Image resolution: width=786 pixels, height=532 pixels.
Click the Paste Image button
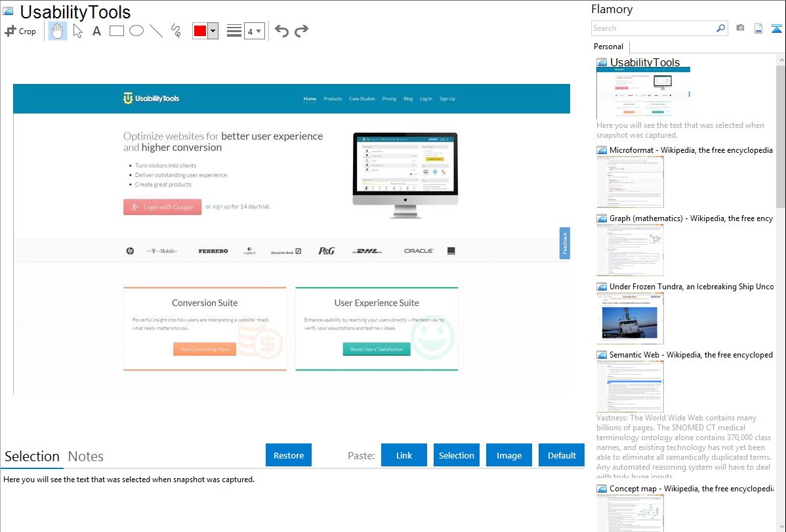pyautogui.click(x=508, y=455)
